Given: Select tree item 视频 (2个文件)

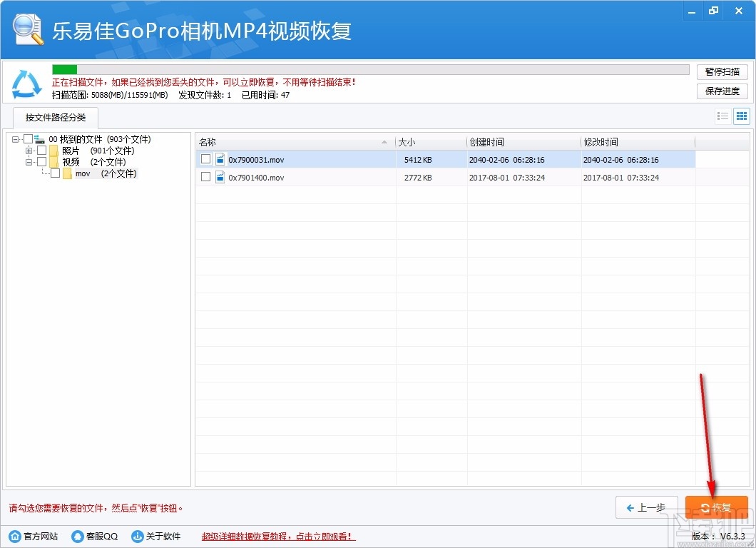Looking at the screenshot, I should click(x=94, y=162).
